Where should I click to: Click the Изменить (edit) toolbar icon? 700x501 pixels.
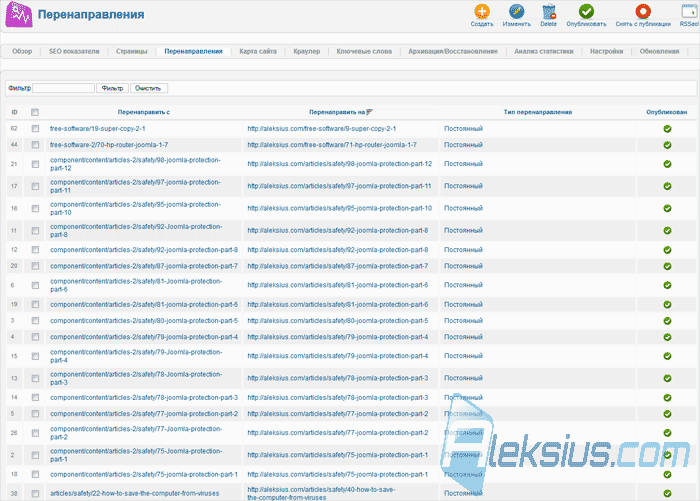pos(517,12)
